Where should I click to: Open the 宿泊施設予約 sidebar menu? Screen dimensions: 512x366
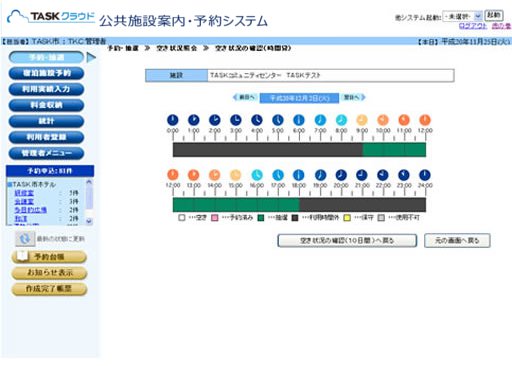pos(46,73)
